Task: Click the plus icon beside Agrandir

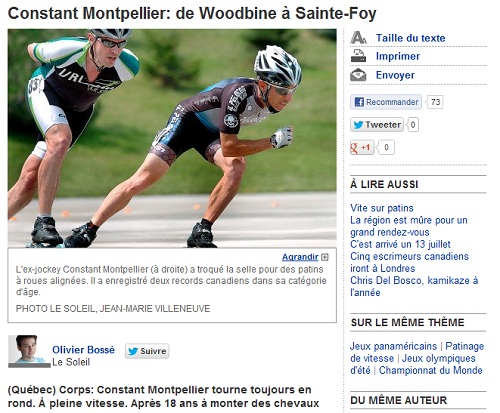Action: pyautogui.click(x=325, y=257)
